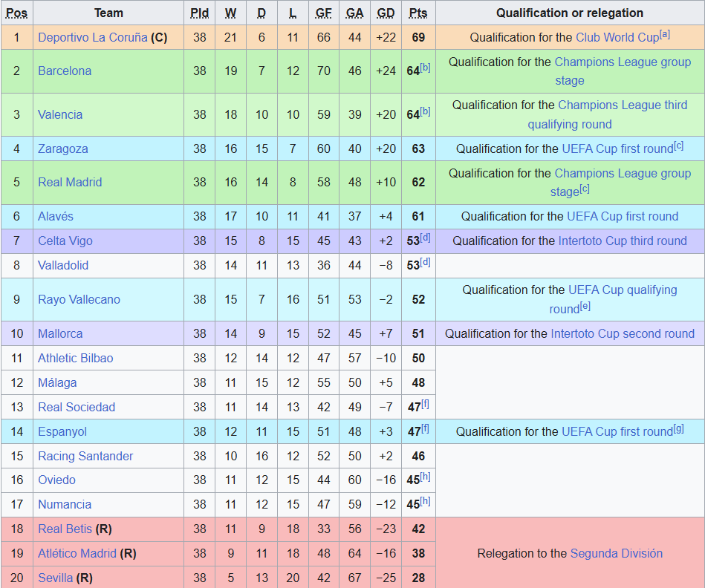Select Barcelona's goal difference +24
Screen dimensions: 705x588
click(386, 71)
